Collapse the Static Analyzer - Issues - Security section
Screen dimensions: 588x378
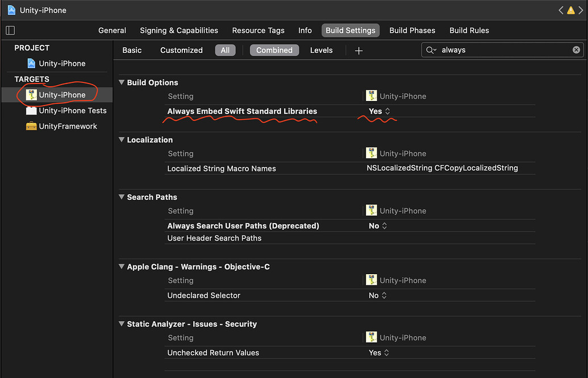click(x=121, y=324)
